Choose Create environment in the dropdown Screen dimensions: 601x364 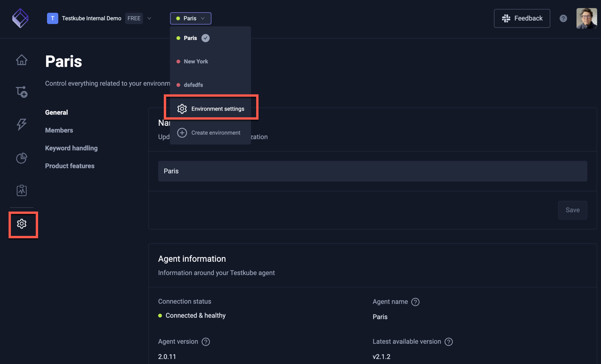click(210, 133)
